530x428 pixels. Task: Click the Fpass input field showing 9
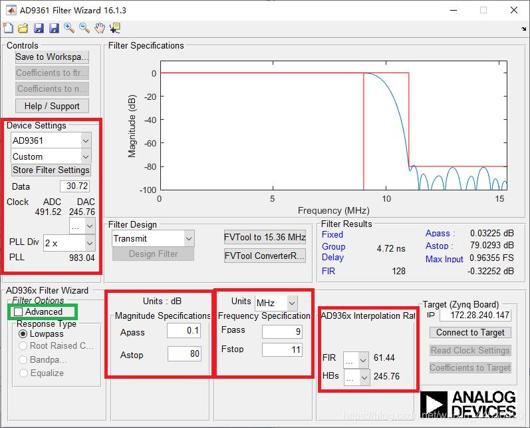[282, 332]
